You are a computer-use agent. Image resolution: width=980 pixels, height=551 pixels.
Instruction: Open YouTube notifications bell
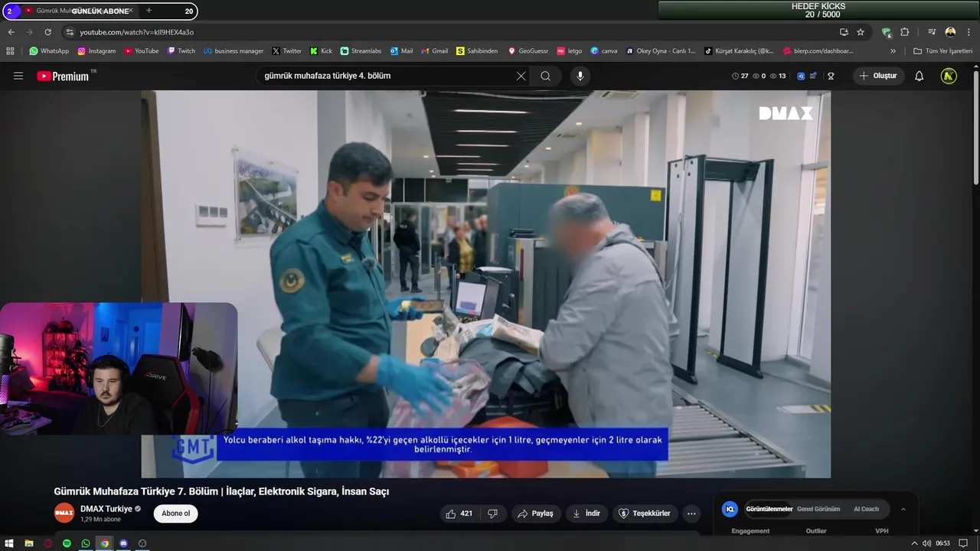click(919, 76)
